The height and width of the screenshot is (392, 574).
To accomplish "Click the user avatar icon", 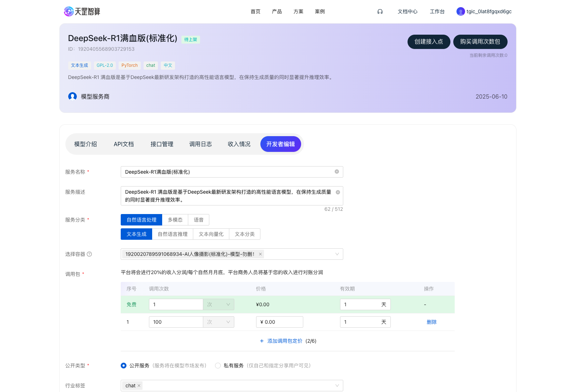I will 460,11.
